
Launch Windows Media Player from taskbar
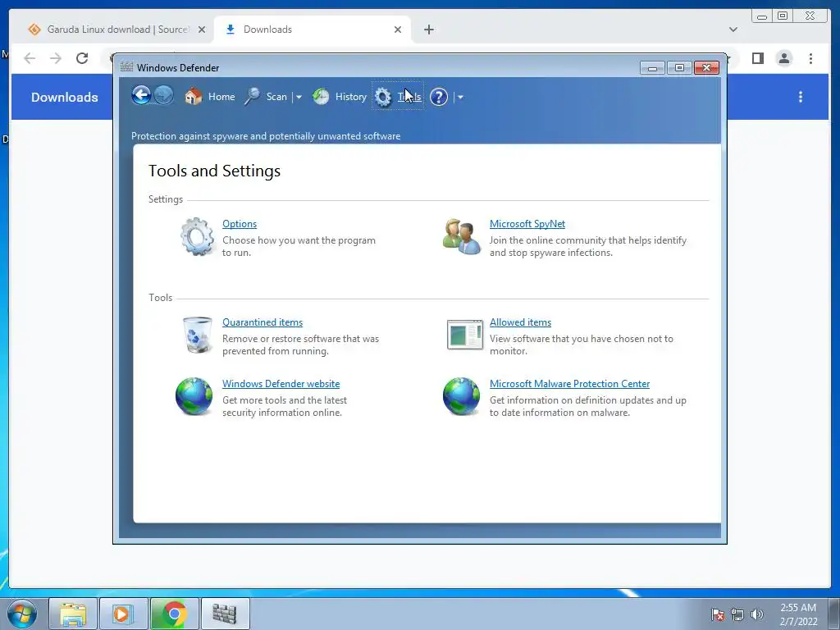(x=123, y=614)
